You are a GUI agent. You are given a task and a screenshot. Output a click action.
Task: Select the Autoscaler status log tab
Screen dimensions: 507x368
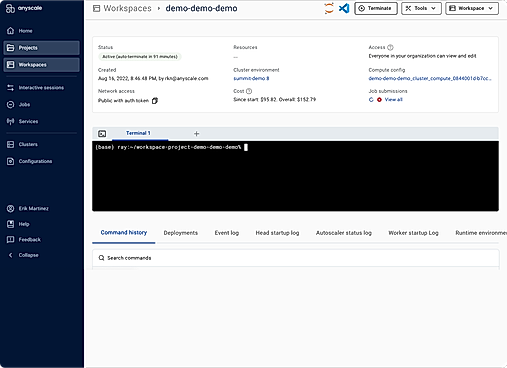344,233
